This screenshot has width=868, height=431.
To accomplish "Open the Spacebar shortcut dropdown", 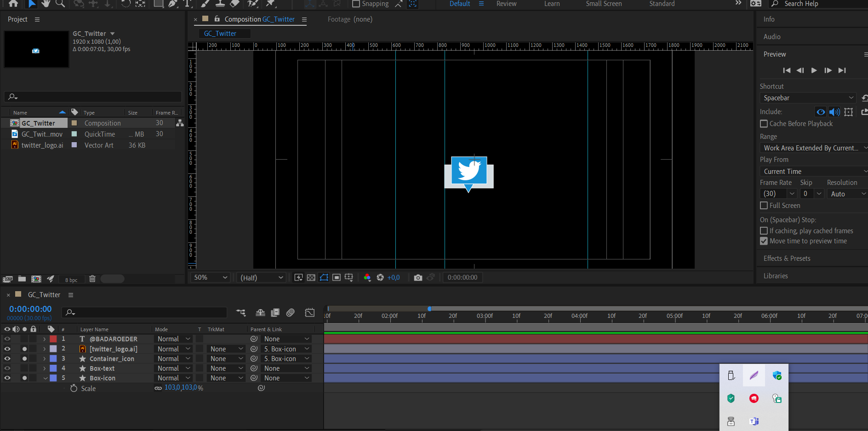I will pyautogui.click(x=807, y=98).
